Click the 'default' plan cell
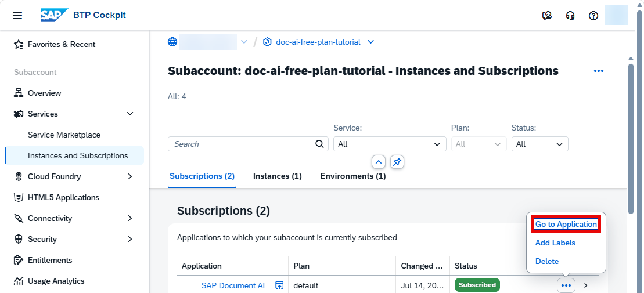644x293 pixels. pyautogui.click(x=306, y=285)
